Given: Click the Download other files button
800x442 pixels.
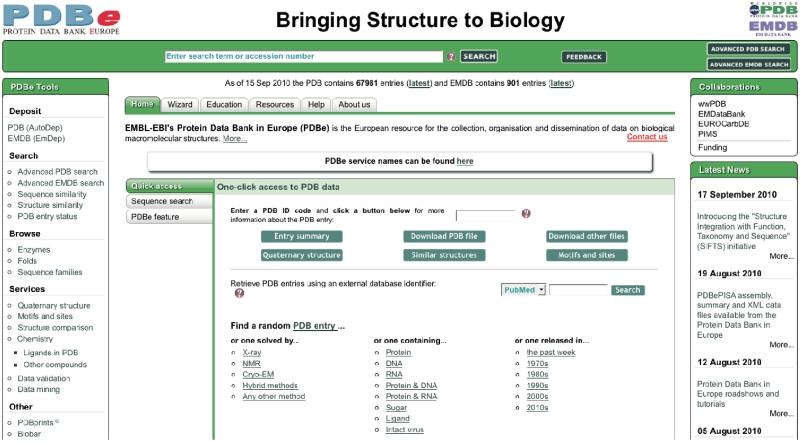Looking at the screenshot, I should 587,236.
